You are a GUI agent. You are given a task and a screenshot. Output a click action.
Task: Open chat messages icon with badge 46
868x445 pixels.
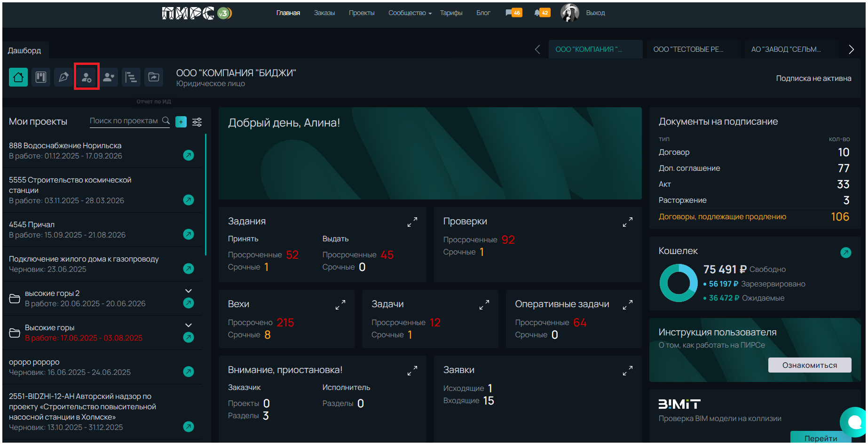point(513,13)
